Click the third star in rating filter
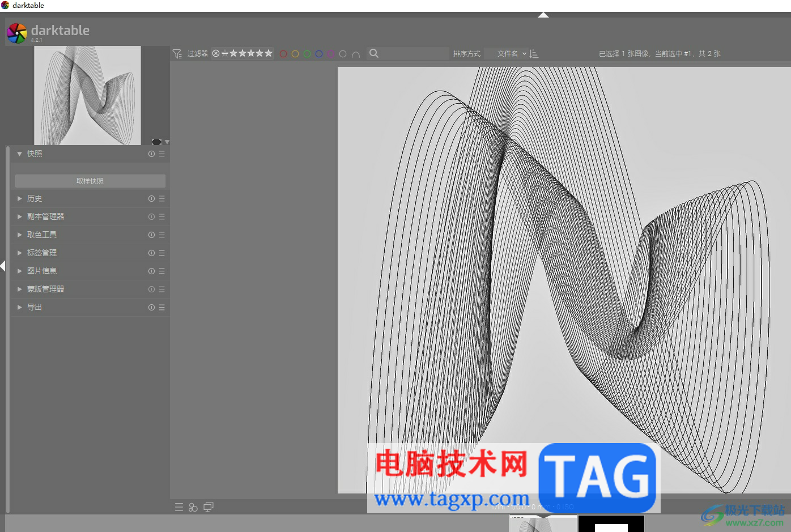The height and width of the screenshot is (532, 791). click(x=251, y=53)
